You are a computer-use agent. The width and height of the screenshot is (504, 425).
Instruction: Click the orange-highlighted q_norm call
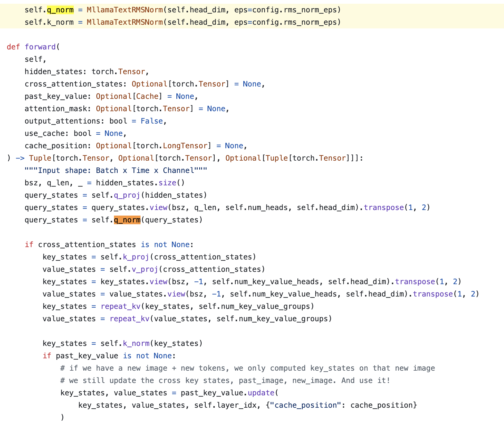127,220
